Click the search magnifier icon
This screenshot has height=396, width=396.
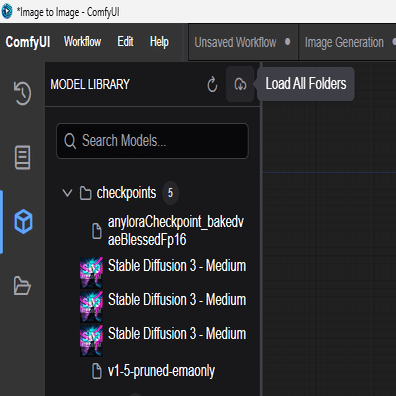(70, 141)
